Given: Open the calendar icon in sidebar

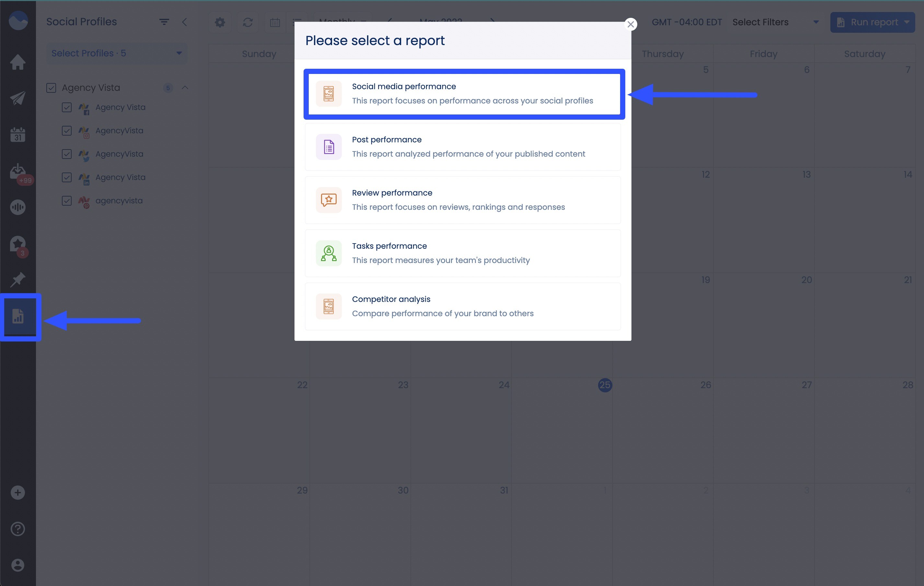Looking at the screenshot, I should coord(17,135).
